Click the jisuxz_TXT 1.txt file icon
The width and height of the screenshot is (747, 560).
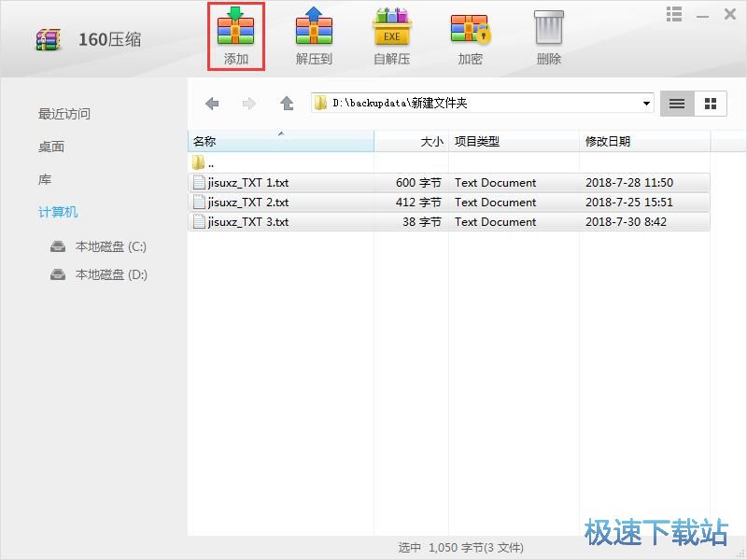[199, 183]
